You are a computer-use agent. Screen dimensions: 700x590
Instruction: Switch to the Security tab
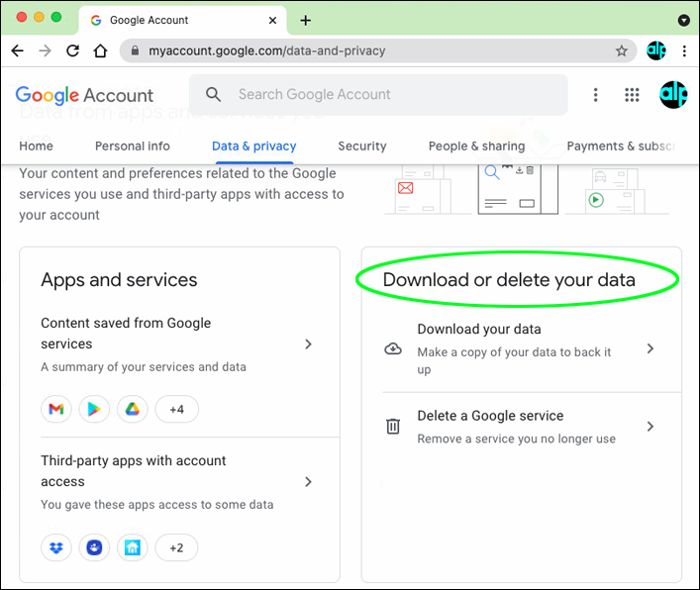362,146
